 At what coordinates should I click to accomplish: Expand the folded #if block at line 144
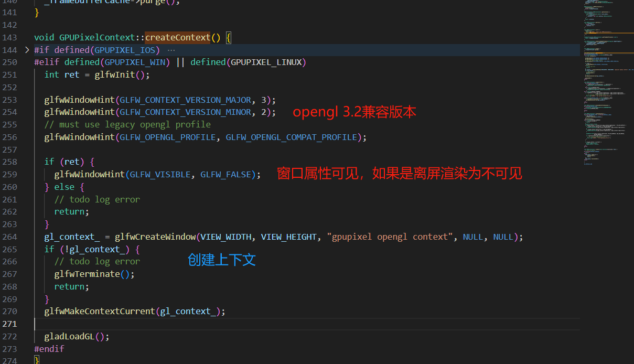click(27, 50)
